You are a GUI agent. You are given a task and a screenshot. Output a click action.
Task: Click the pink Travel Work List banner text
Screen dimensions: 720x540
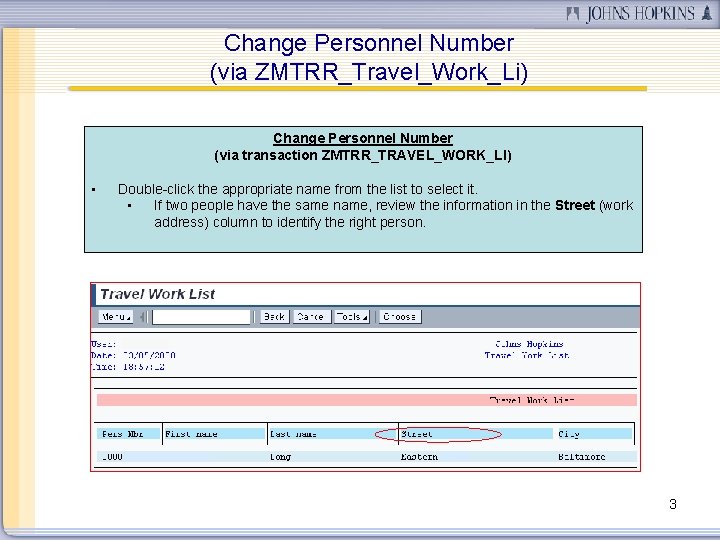click(531, 400)
